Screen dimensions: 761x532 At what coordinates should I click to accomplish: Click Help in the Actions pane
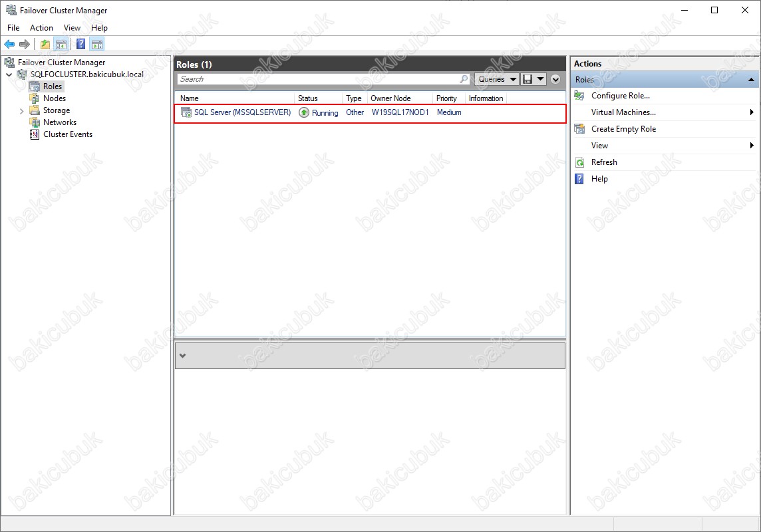599,178
